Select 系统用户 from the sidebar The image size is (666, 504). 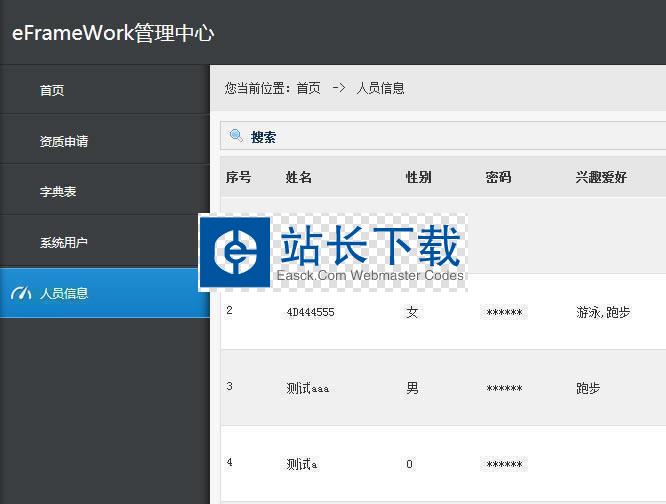pyautogui.click(x=64, y=243)
